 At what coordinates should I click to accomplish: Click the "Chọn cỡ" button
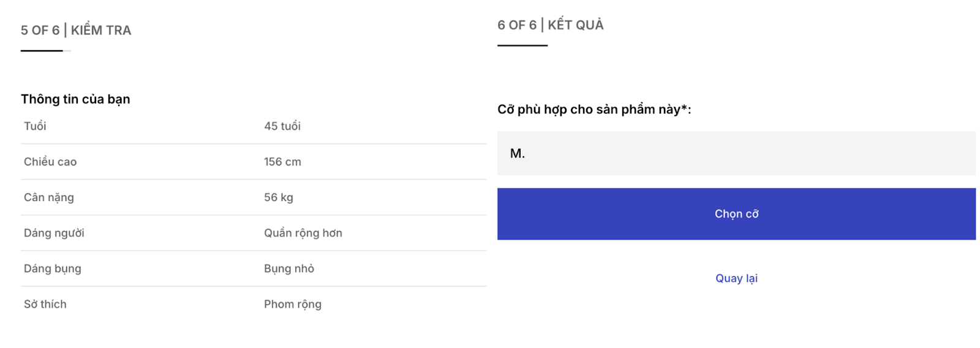click(736, 214)
